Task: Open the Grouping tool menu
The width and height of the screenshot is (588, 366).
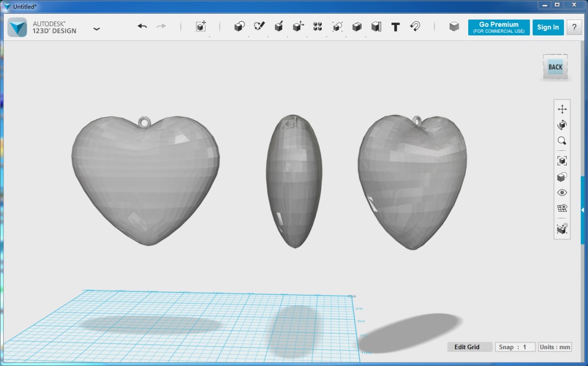Action: pyautogui.click(x=337, y=26)
